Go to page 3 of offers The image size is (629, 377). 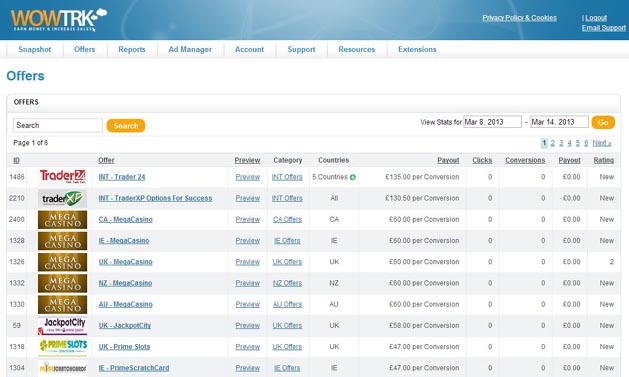coord(561,143)
